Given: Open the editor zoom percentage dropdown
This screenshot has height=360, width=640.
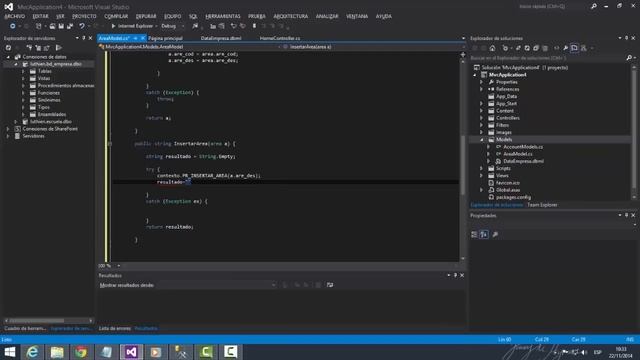Looking at the screenshot, I should point(118,266).
